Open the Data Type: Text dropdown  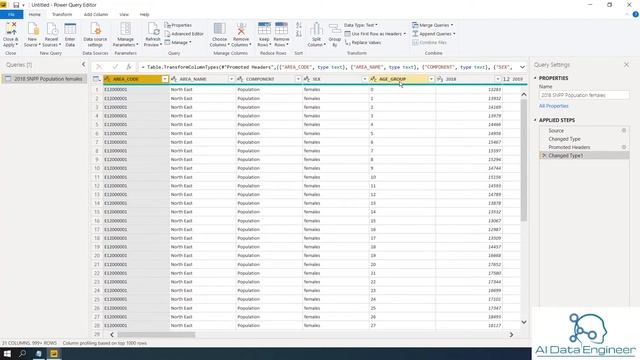click(x=361, y=25)
